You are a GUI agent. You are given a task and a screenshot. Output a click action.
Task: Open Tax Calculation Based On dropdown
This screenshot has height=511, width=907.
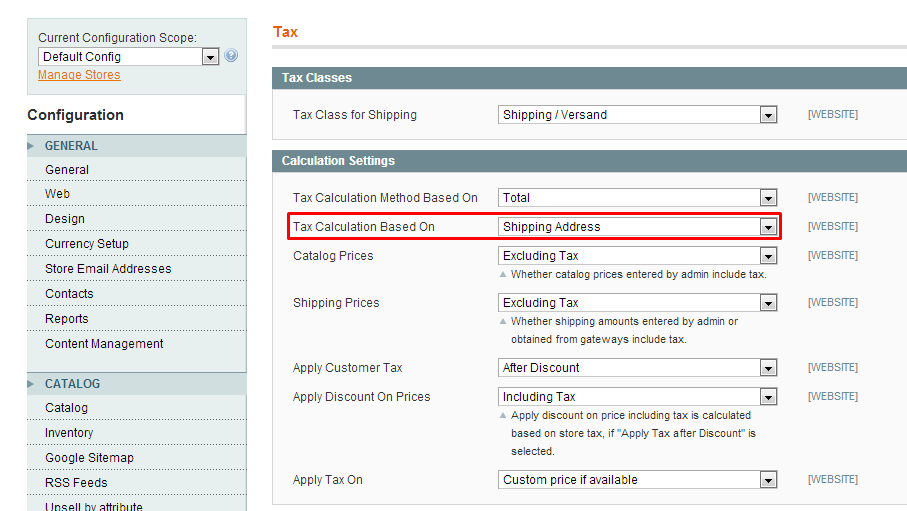point(637,227)
